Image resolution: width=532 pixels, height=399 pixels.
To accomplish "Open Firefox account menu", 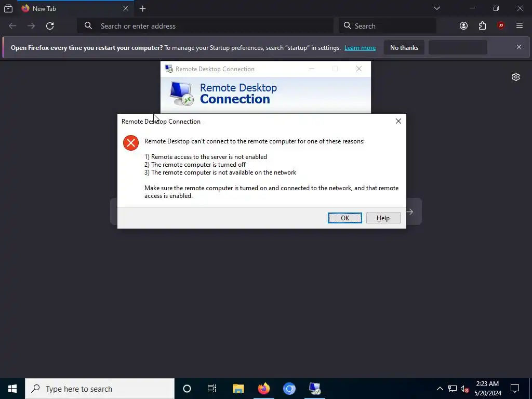I will click(463, 26).
